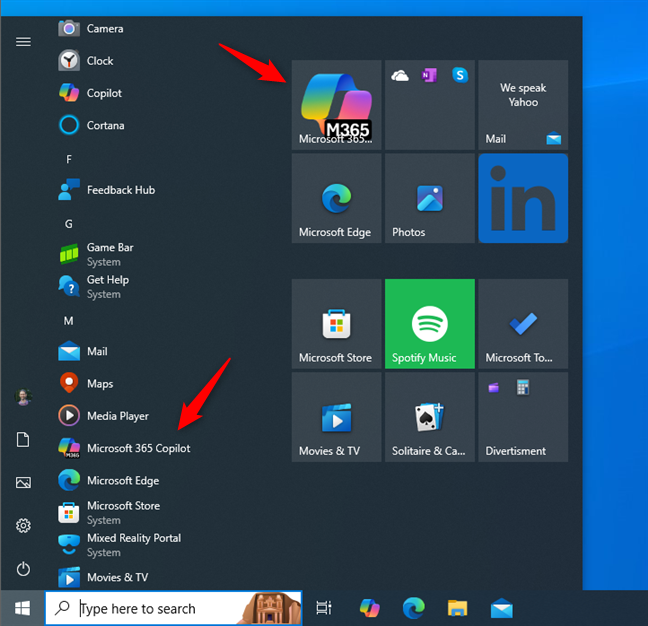Open Documents from Start sidebar
This screenshot has height=626, width=648.
(23, 440)
